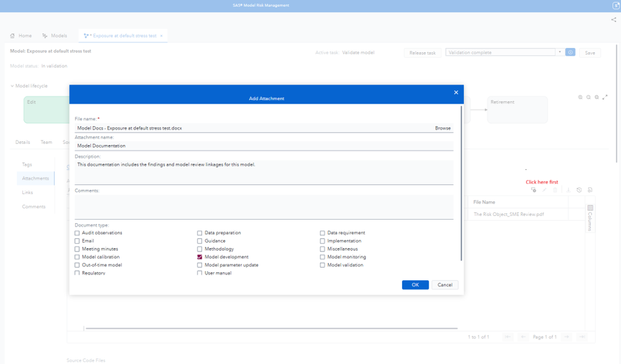
Task: Check the Methodology box
Action: [x=200, y=249]
